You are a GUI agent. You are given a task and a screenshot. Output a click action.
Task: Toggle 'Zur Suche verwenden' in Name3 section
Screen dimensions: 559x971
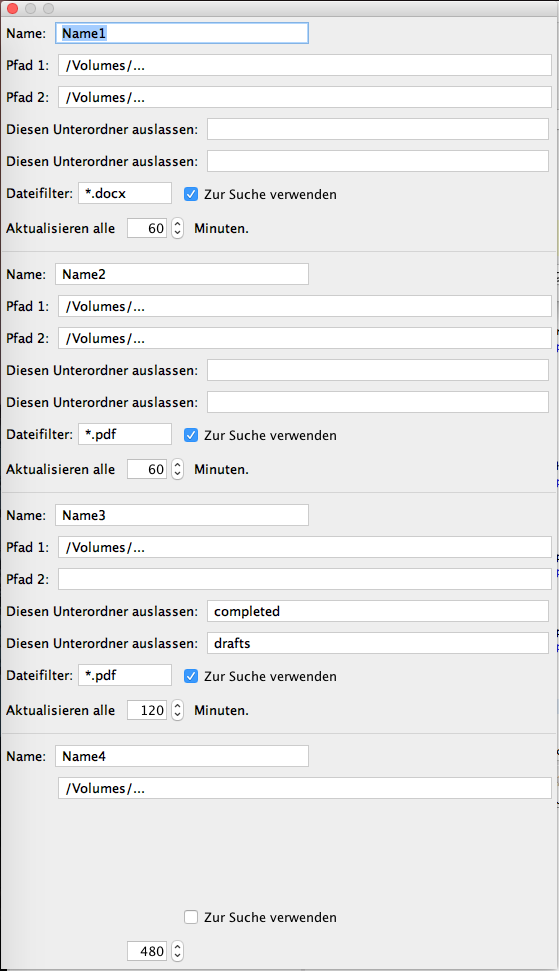(191, 676)
